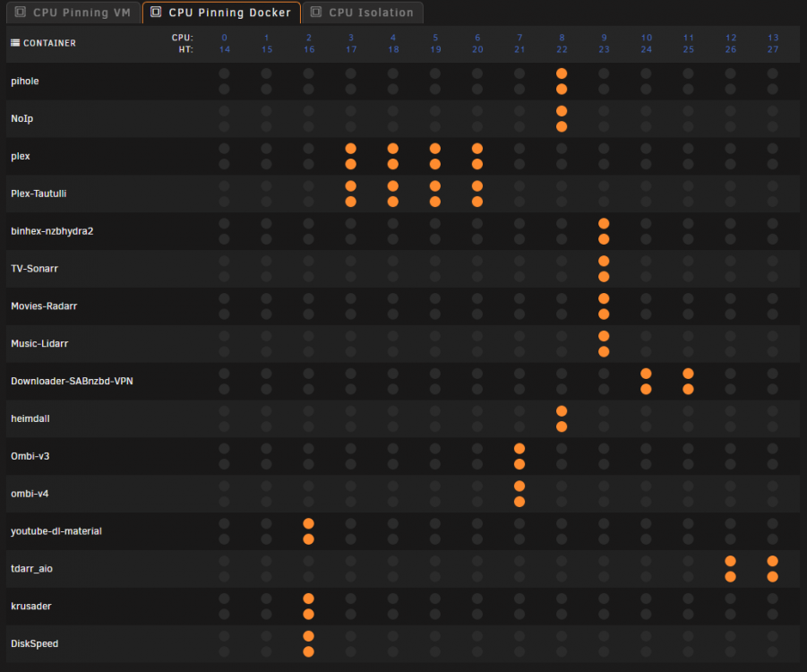Open the CPU Pinning VM tab
This screenshot has height=672, width=807.
[73, 13]
